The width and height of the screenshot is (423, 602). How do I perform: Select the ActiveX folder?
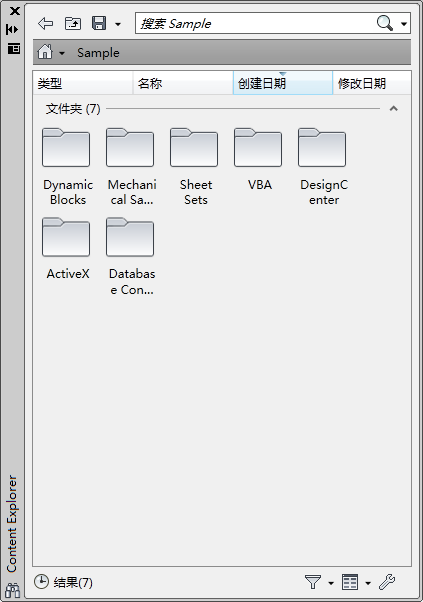coord(68,249)
